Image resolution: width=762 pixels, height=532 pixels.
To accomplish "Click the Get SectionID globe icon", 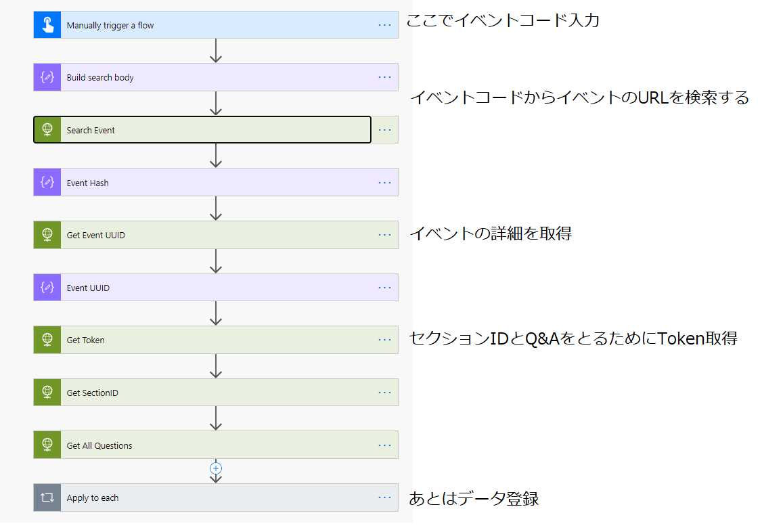I will tap(47, 393).
